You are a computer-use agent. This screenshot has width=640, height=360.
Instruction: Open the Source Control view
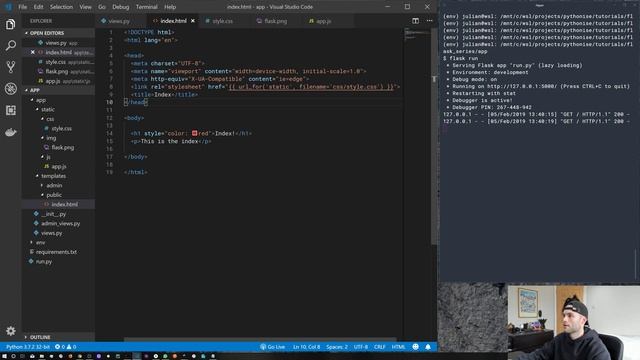pos(11,67)
